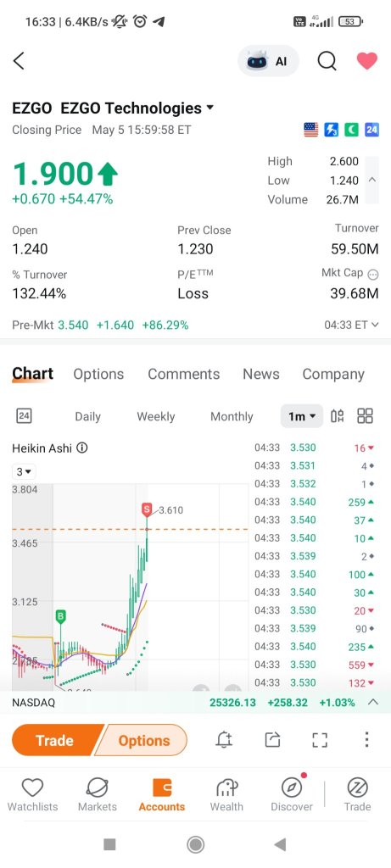This screenshot has width=391, height=868.
Task: Open the AI assistant robot button
Action: point(268,61)
